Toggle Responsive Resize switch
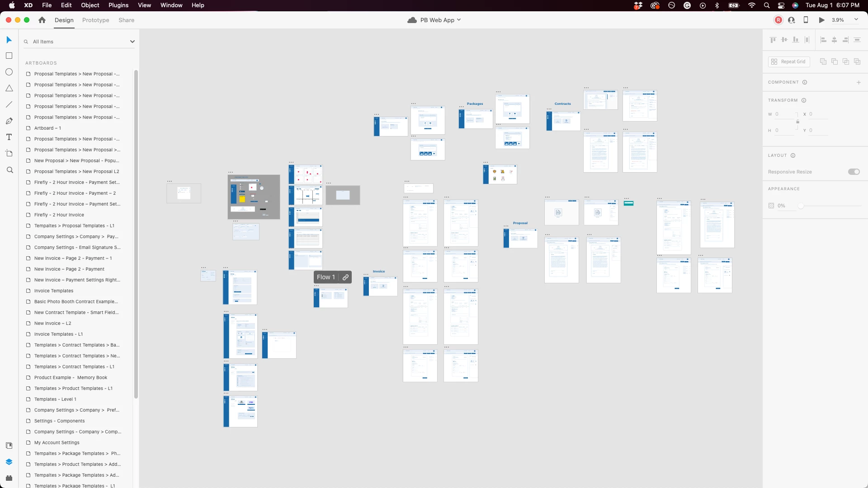The height and width of the screenshot is (488, 868). (854, 172)
